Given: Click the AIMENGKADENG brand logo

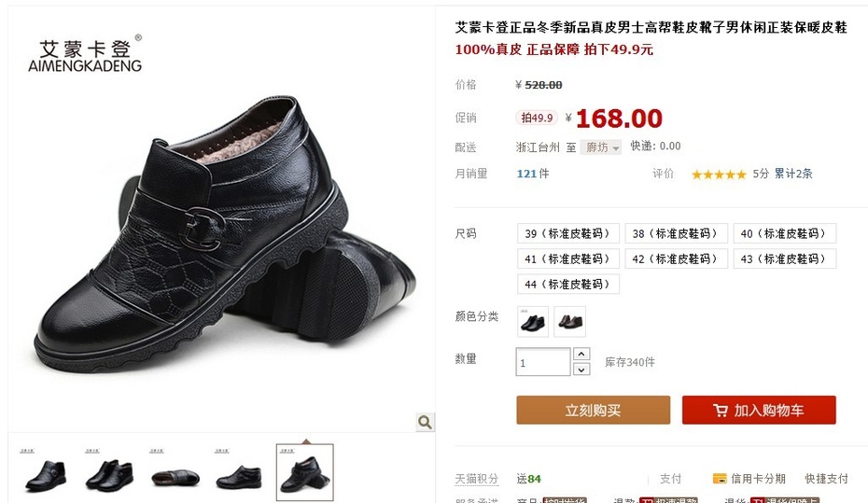Looking at the screenshot, I should tap(85, 56).
